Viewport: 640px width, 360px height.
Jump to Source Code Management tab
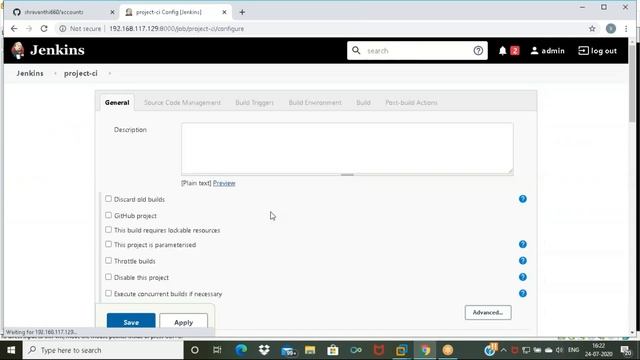[x=182, y=102]
